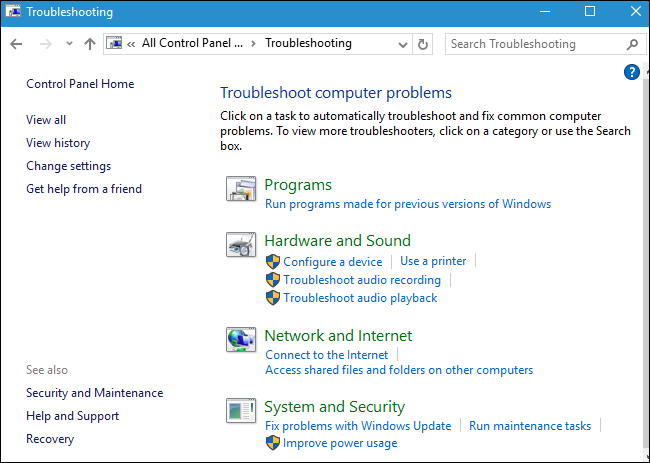
Task: Open the Hardware and Sound category heading
Action: (x=337, y=241)
